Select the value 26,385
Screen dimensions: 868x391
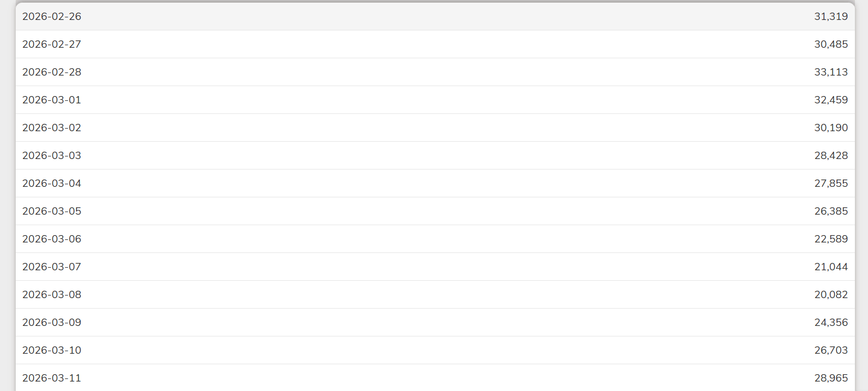click(831, 211)
